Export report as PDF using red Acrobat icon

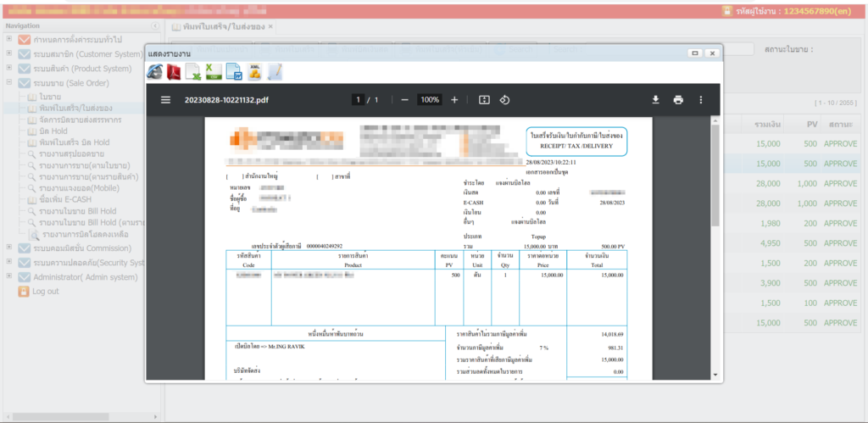174,73
